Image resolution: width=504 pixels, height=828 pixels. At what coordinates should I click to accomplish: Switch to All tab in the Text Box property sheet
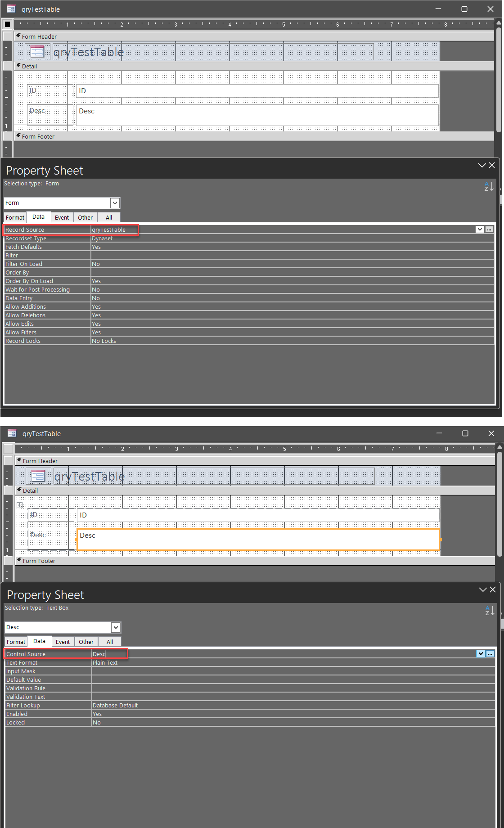tap(110, 642)
